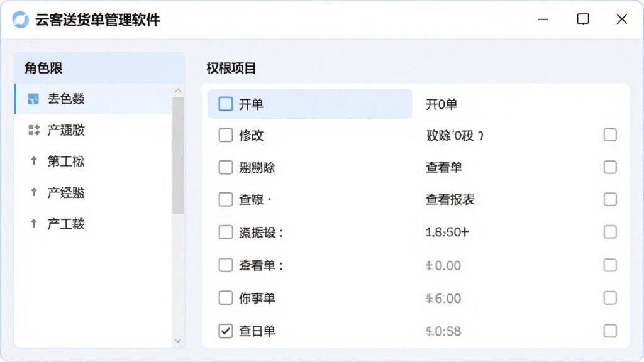The image size is (644, 362).
Task: Click scroll-down arrow of role list
Action: pos(178,341)
